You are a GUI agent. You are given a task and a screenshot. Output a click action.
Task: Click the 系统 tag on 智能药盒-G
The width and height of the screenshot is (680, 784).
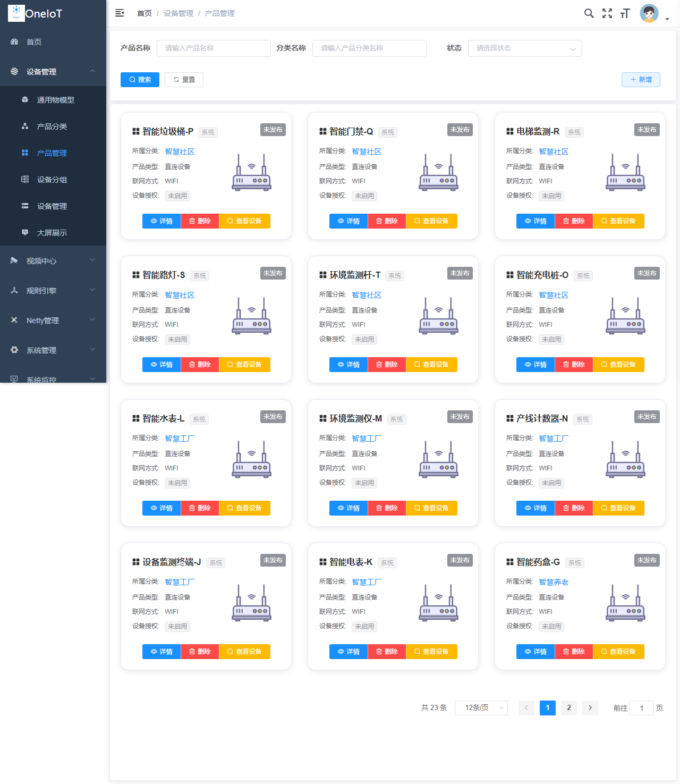click(575, 563)
